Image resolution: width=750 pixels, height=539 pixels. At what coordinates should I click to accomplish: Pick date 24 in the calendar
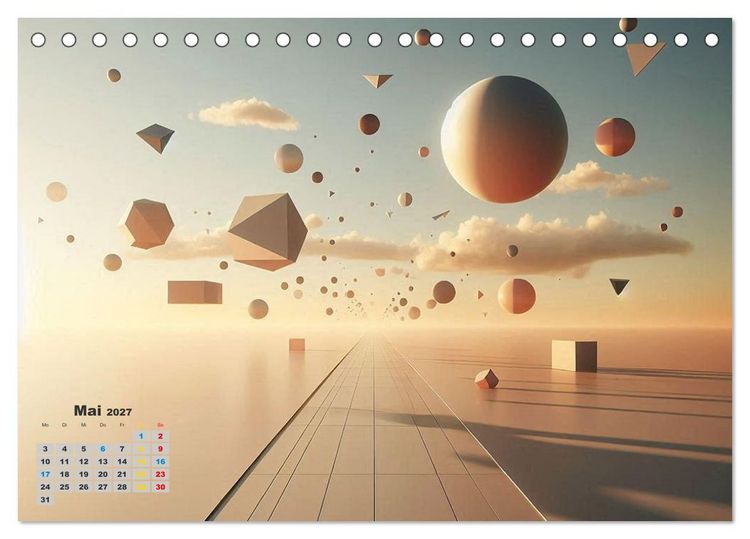click(x=45, y=487)
